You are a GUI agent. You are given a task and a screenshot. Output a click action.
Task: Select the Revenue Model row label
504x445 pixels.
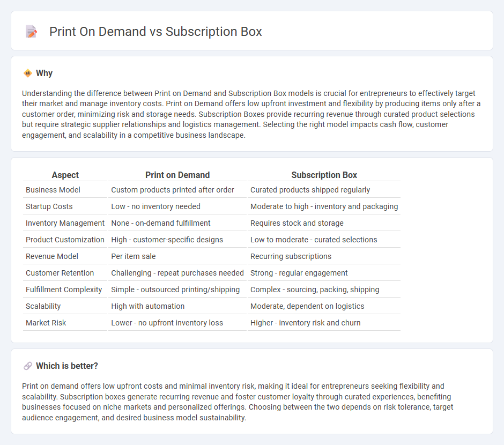52,256
